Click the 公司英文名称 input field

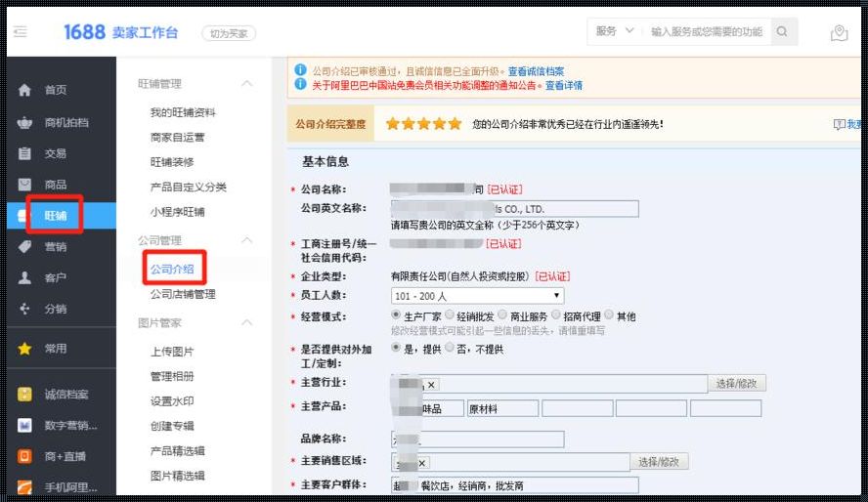[514, 209]
